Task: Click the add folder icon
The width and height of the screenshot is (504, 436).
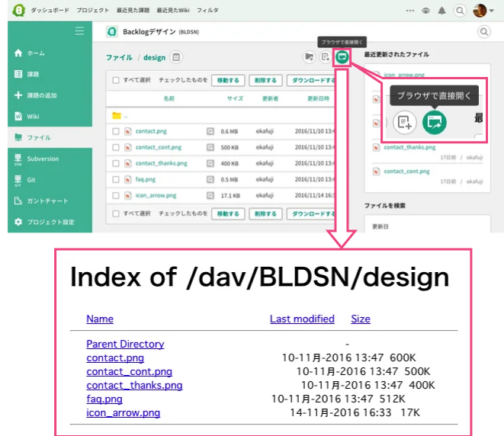Action: point(310,57)
